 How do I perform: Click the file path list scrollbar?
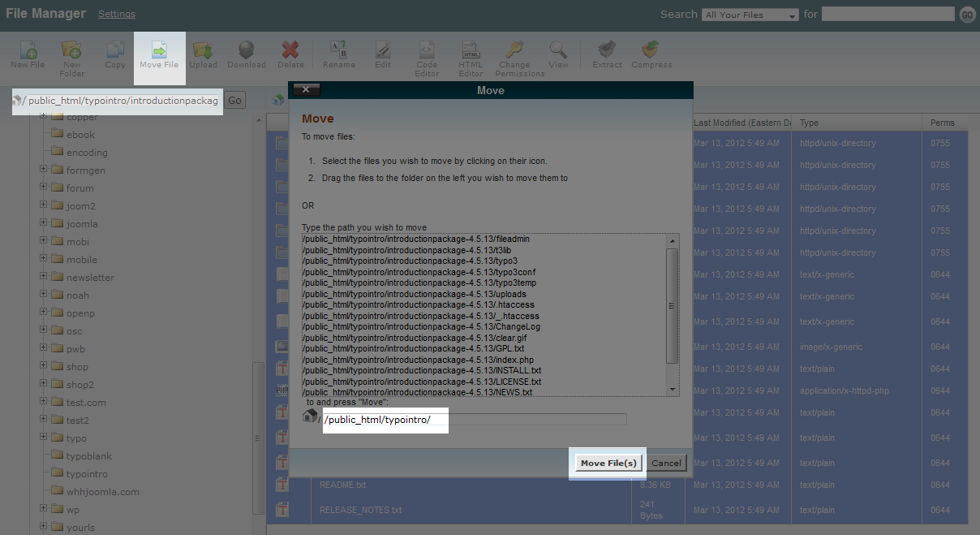[x=672, y=305]
